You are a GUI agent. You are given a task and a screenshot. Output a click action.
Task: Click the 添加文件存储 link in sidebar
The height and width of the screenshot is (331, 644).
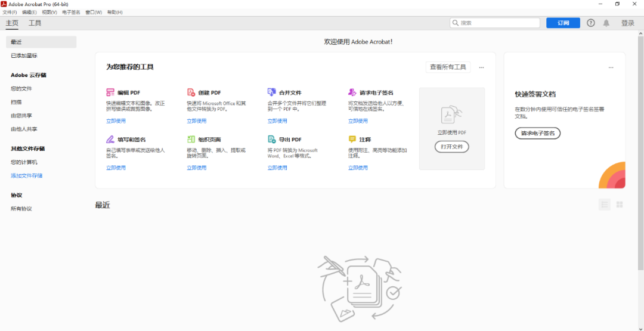26,176
